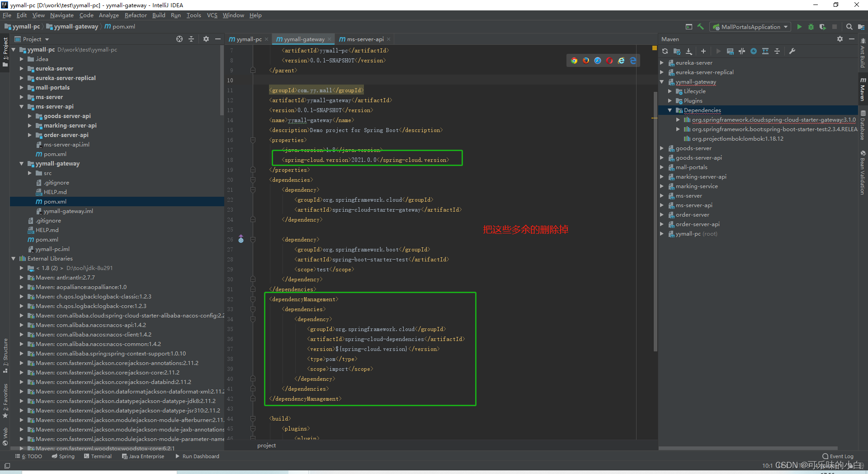
Task: Open Search Everywhere magnifier
Action: (849, 27)
